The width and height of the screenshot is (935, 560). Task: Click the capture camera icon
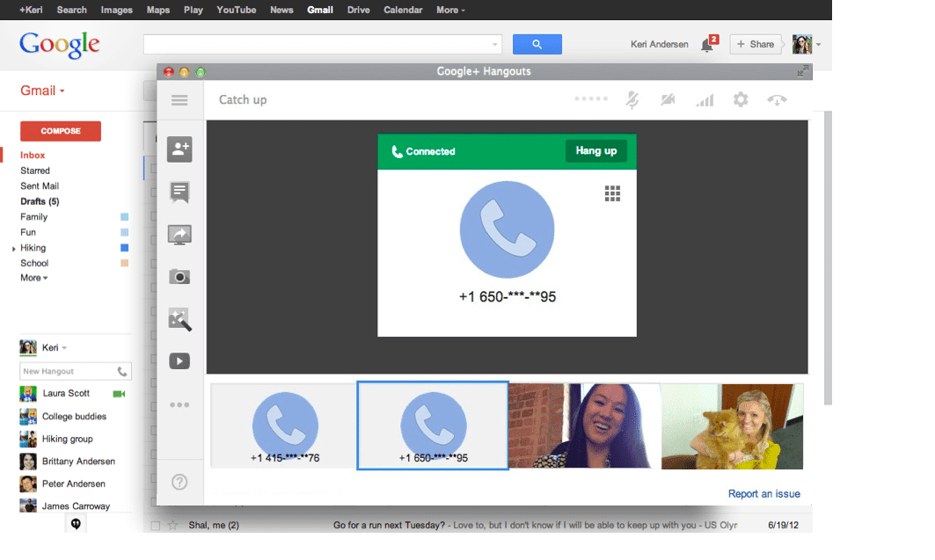pyautogui.click(x=179, y=277)
